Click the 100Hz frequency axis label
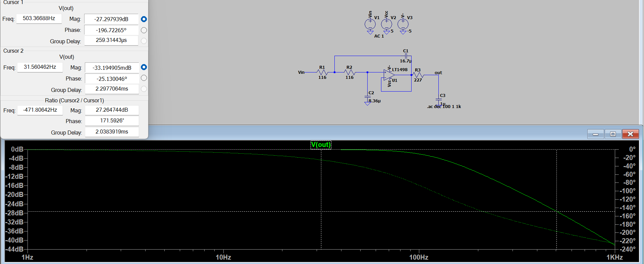Image resolution: width=644 pixels, height=264 pixels. pyautogui.click(x=419, y=257)
